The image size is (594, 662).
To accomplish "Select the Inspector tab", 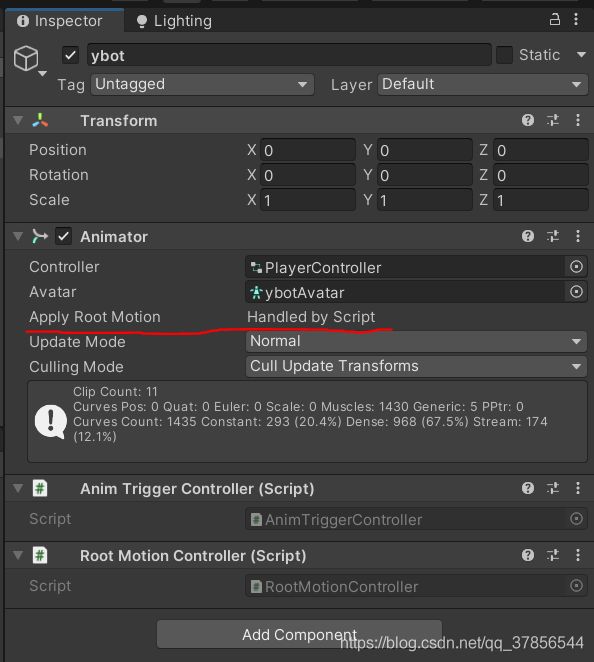I will click(x=60, y=21).
